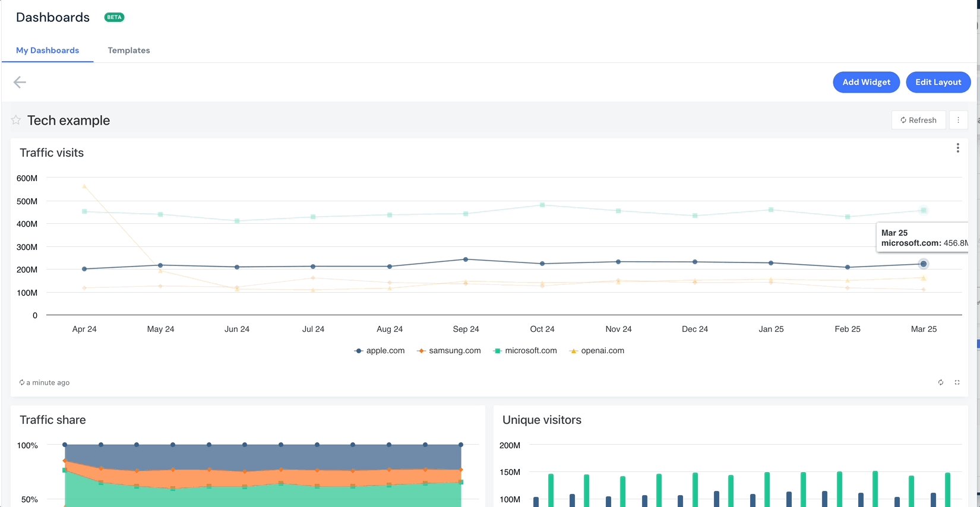980x507 pixels.
Task: Click the Traffic visits widget refresh icon
Action: (x=941, y=382)
